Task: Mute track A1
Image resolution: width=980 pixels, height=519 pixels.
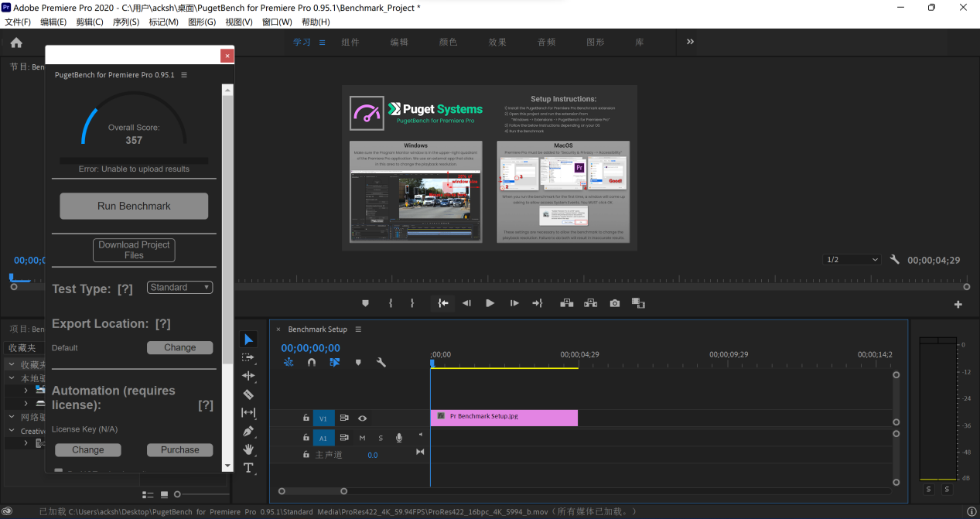Action: (x=362, y=438)
